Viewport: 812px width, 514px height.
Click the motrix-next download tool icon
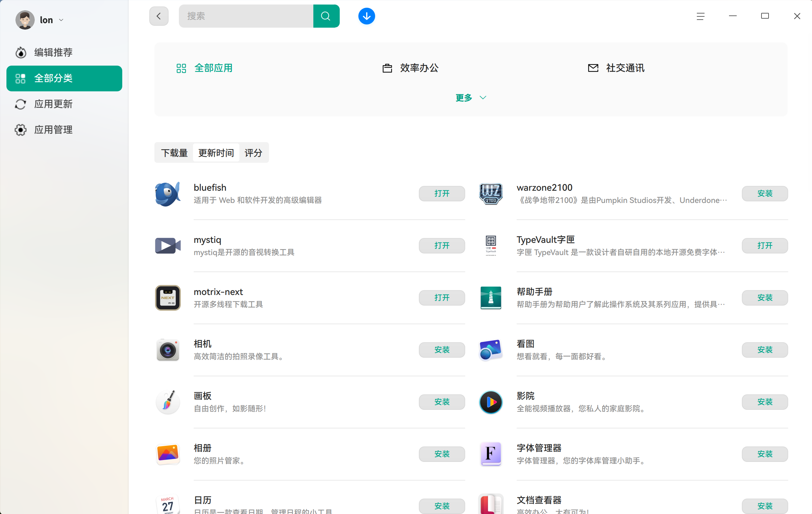(x=168, y=298)
